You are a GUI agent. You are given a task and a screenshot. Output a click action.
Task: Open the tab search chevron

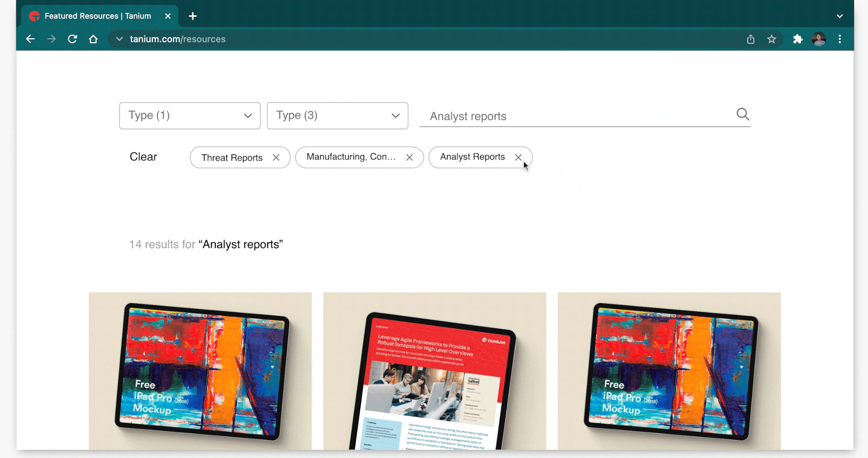(840, 16)
